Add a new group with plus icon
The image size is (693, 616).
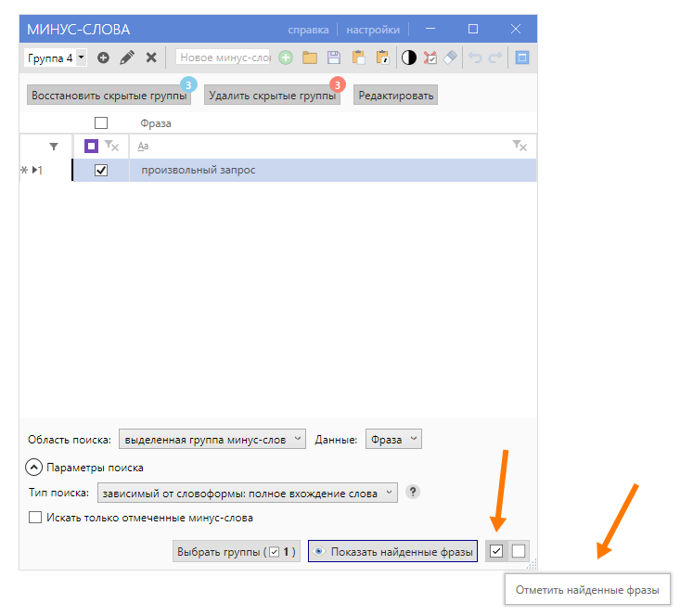(x=103, y=58)
